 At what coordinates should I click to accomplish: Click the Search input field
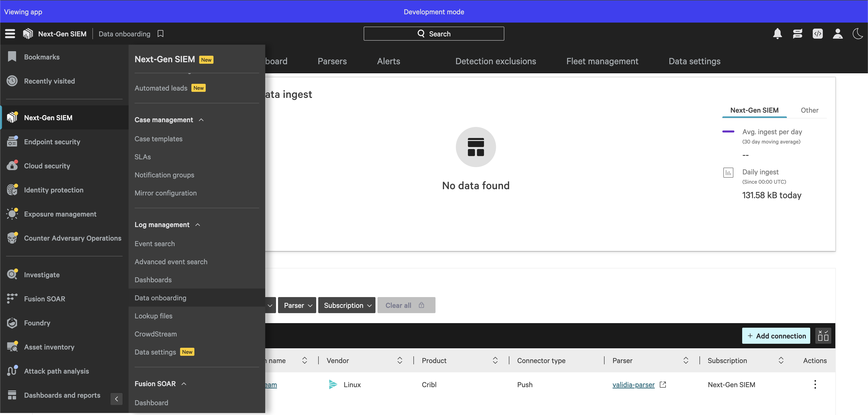click(434, 34)
